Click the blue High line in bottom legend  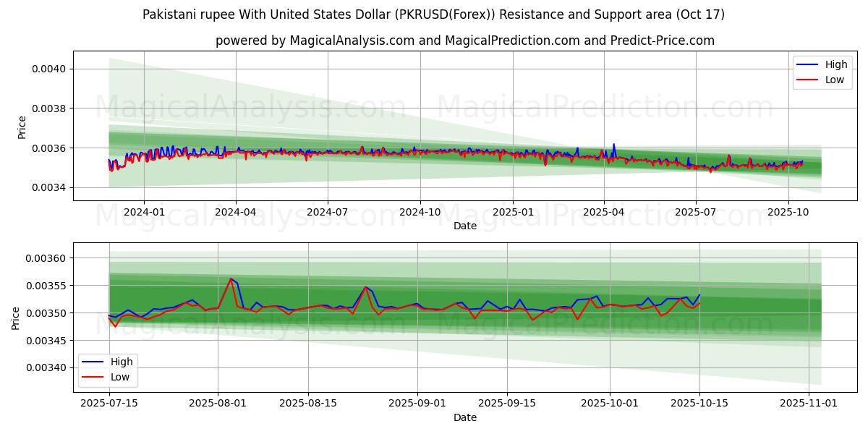pyautogui.click(x=93, y=362)
